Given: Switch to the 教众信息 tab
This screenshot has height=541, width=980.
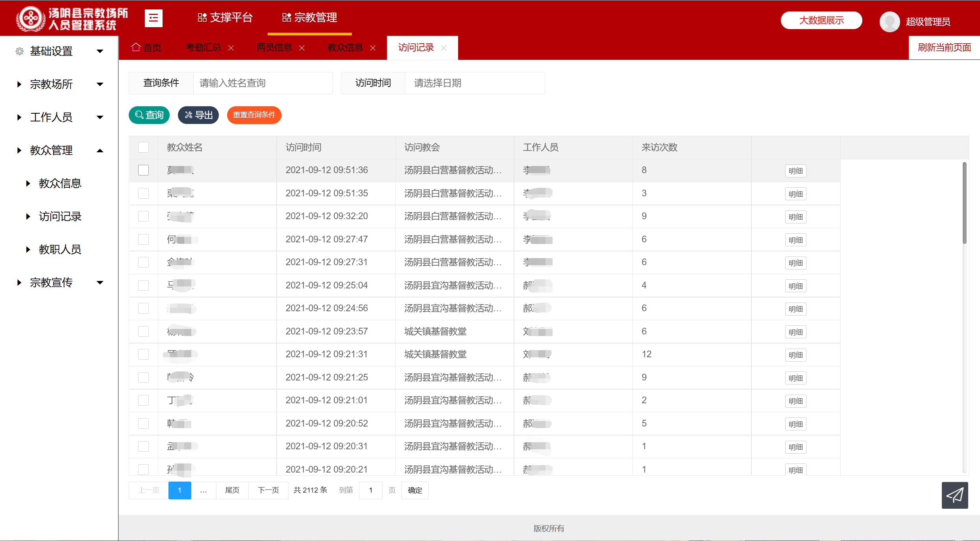Looking at the screenshot, I should pos(345,48).
